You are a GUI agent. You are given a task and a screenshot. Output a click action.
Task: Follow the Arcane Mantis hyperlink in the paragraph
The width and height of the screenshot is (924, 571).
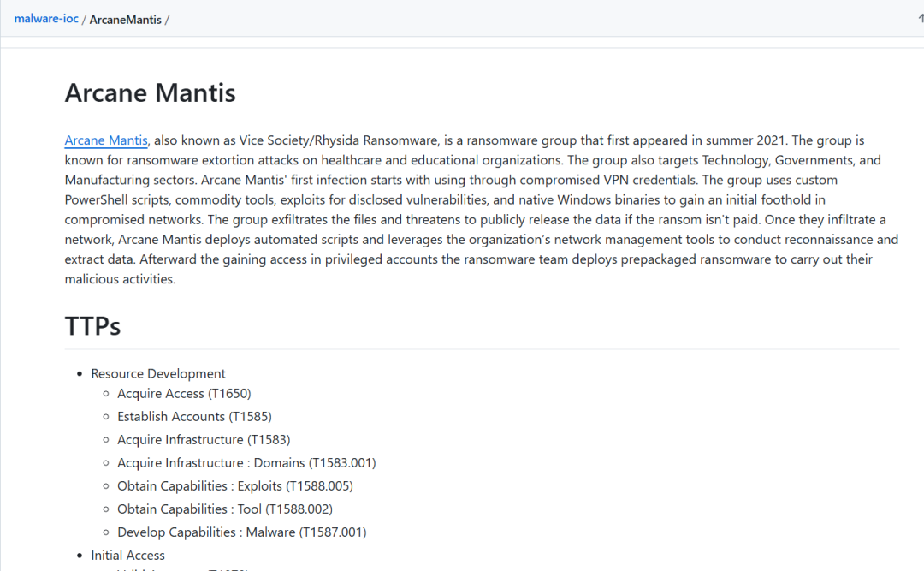106,140
